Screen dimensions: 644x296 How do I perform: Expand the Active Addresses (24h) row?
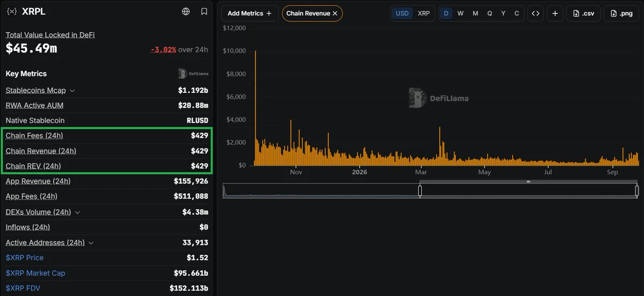pos(91,243)
